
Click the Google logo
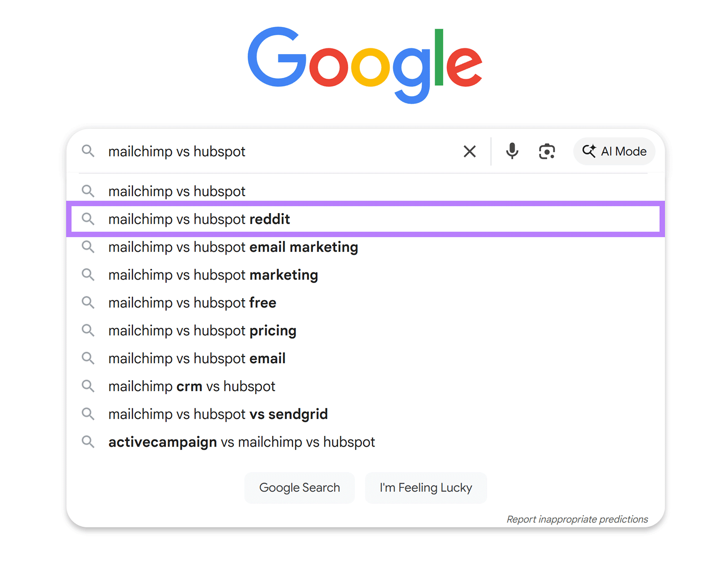coord(364,65)
